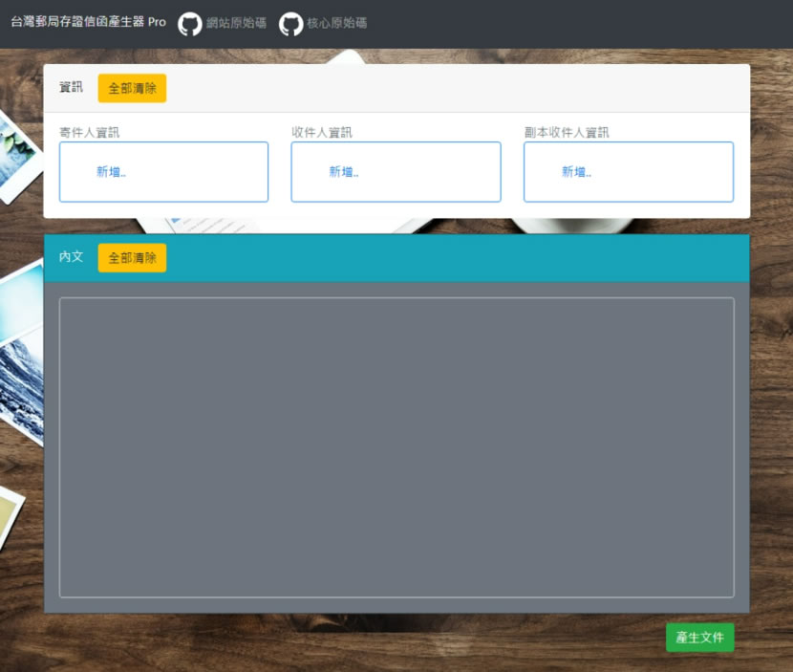This screenshot has width=793, height=672.
Task: Select the 寄件人資訊 label
Action: (x=89, y=133)
